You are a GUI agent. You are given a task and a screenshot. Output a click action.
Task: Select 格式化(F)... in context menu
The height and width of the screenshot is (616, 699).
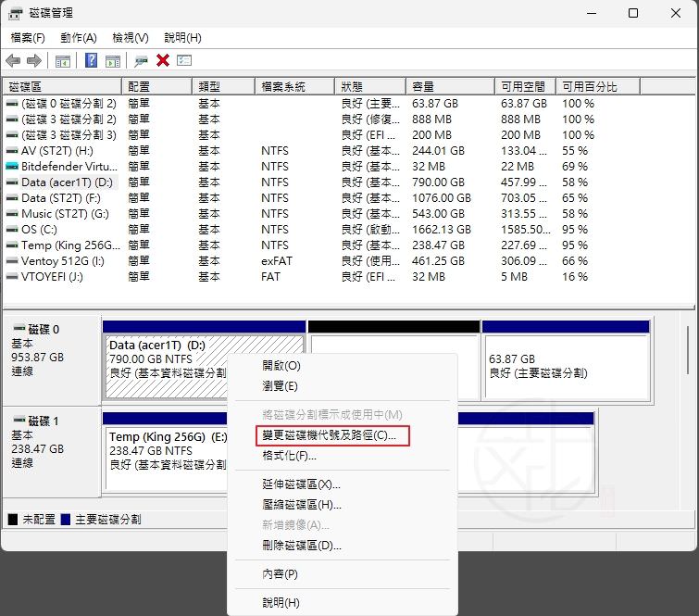(x=289, y=456)
